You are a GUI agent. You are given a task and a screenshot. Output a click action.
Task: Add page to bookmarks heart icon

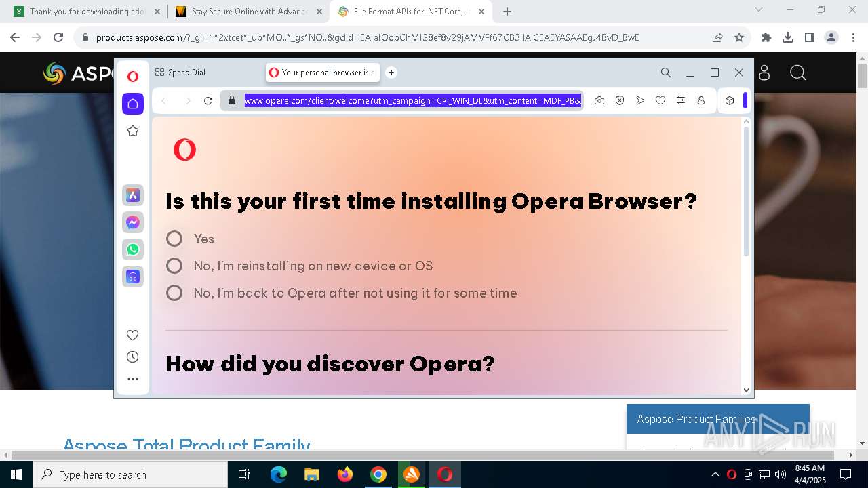click(660, 100)
